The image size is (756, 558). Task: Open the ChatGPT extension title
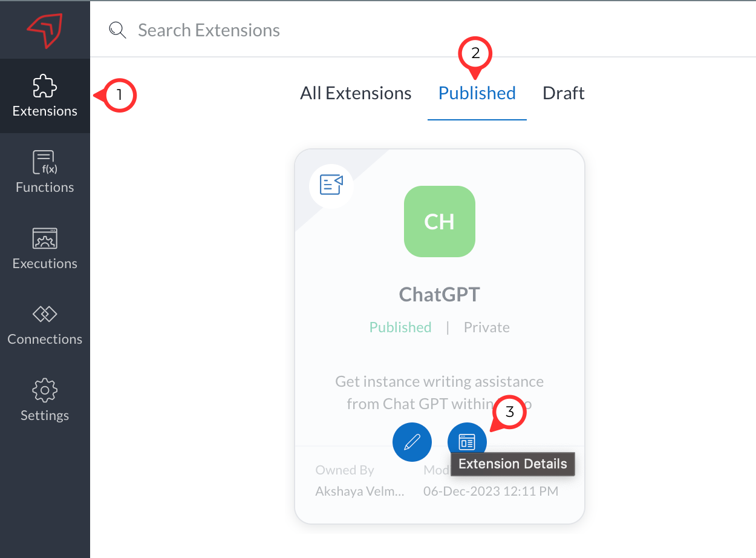pyautogui.click(x=439, y=294)
